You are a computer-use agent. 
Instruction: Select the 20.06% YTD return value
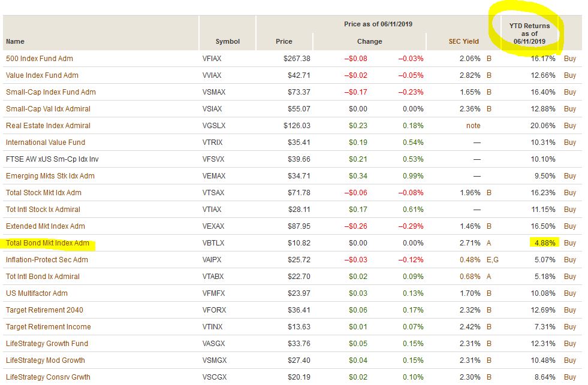(x=542, y=126)
